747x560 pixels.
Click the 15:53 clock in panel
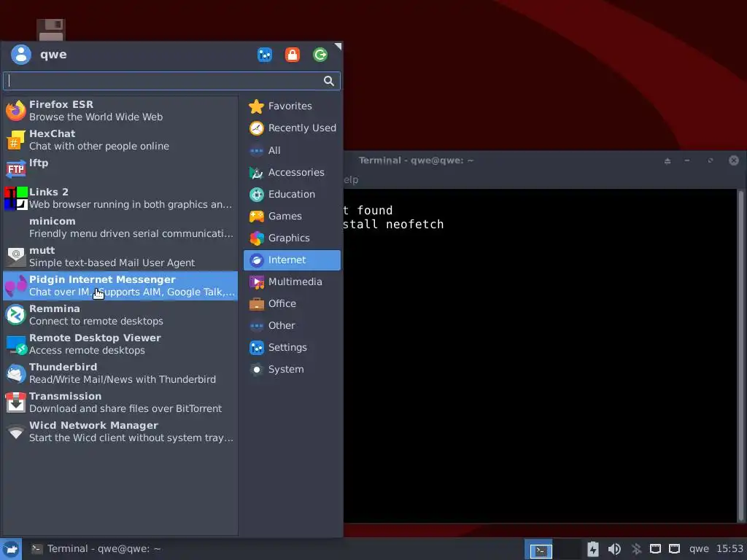click(x=729, y=549)
